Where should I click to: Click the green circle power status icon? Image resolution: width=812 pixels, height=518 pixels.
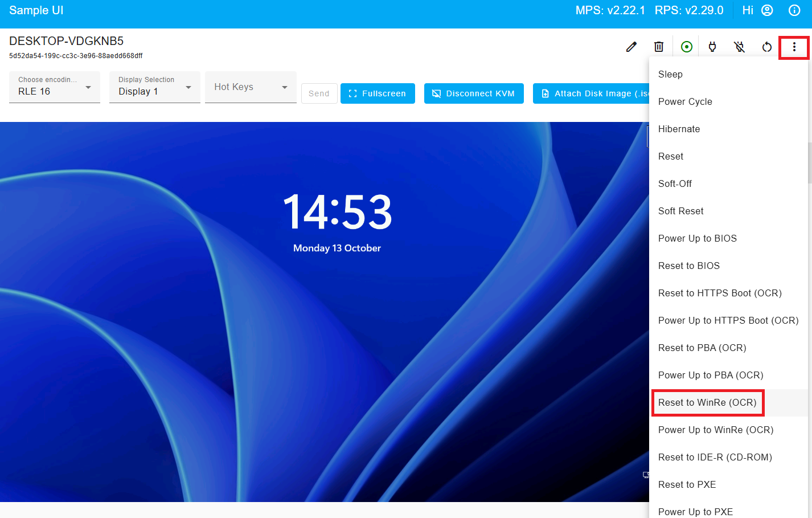click(686, 47)
